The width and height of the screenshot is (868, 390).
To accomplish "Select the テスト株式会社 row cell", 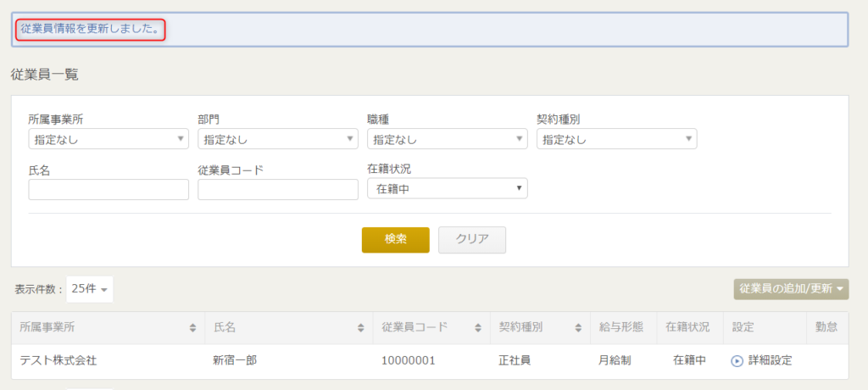I will click(x=108, y=361).
